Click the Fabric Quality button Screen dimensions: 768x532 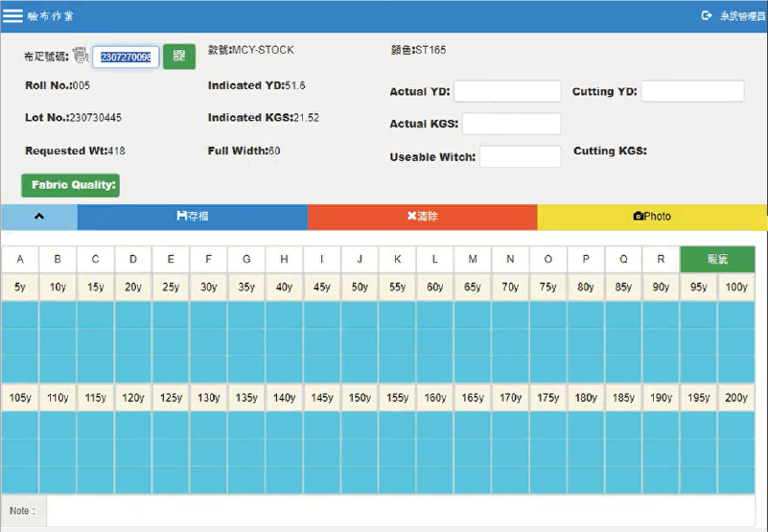tap(71, 185)
